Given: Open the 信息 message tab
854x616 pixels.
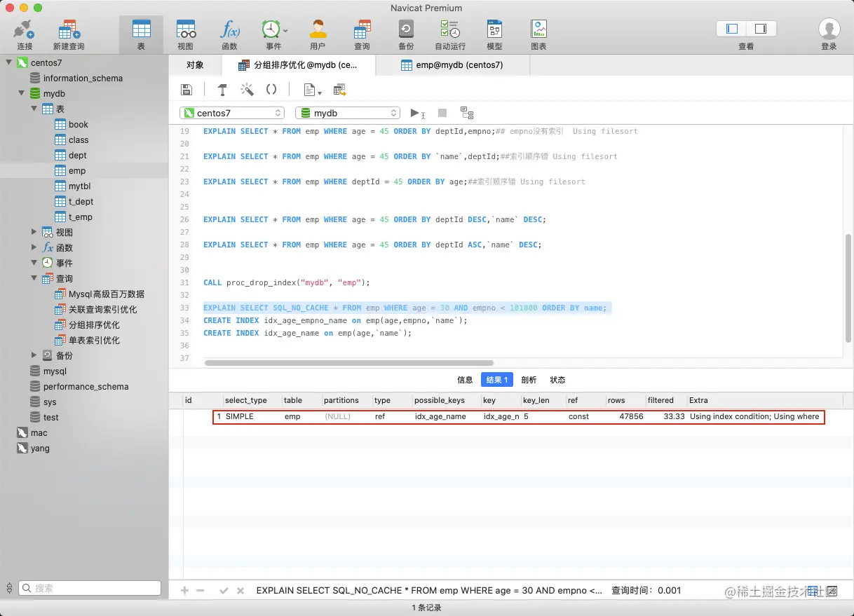Looking at the screenshot, I should tap(465, 380).
